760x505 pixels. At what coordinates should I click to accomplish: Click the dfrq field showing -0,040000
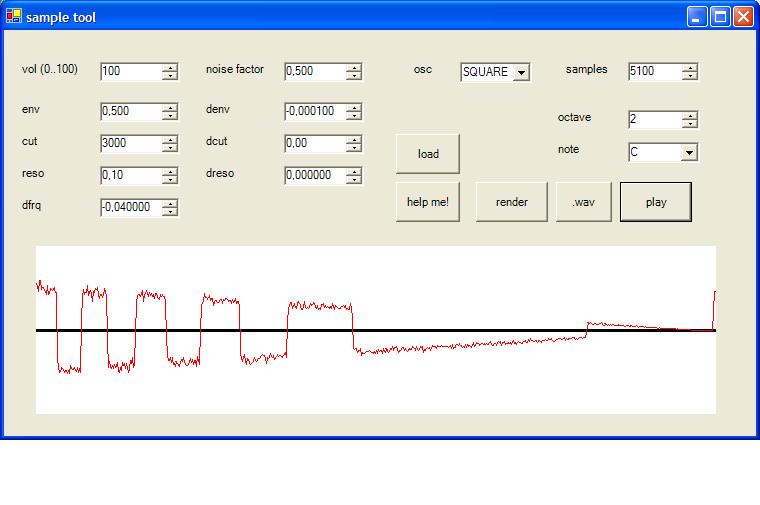click(131, 207)
